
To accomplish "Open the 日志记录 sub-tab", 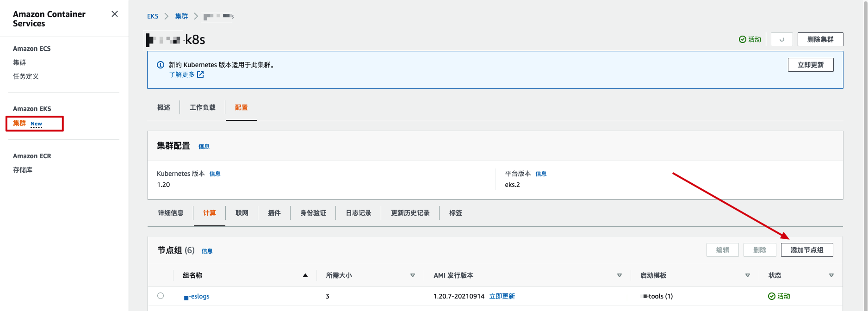I will point(359,213).
